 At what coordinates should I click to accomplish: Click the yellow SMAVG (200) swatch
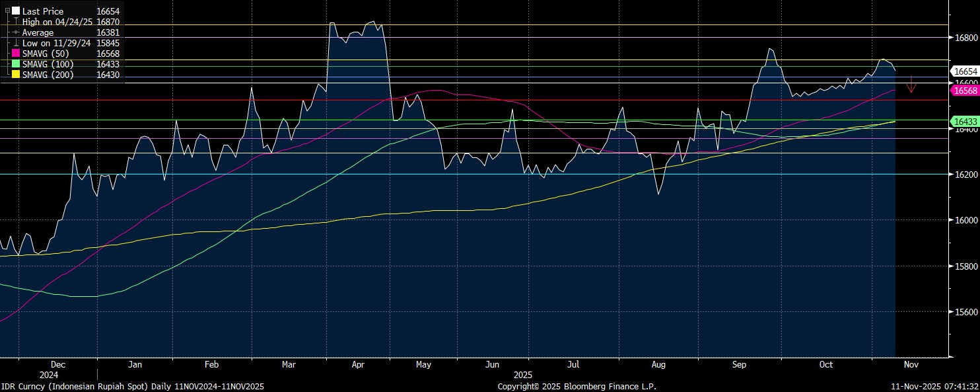[16, 75]
